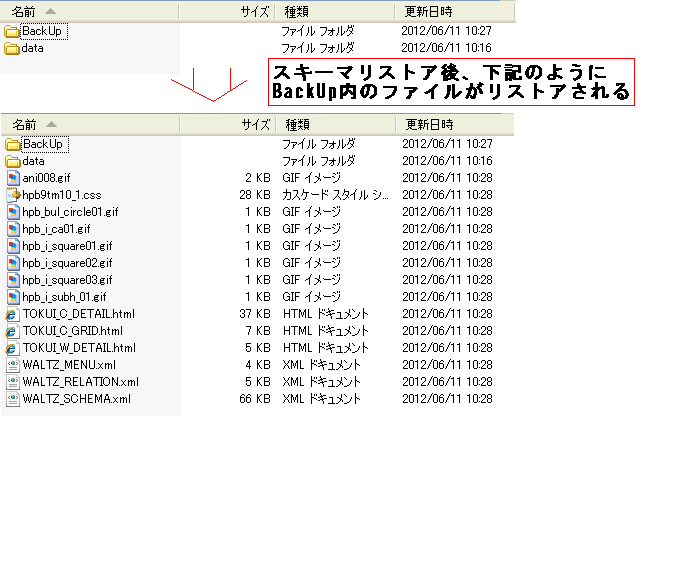This screenshot has width=681, height=586.
Task: Click the data folder icon in lower list
Action: pyautogui.click(x=13, y=161)
